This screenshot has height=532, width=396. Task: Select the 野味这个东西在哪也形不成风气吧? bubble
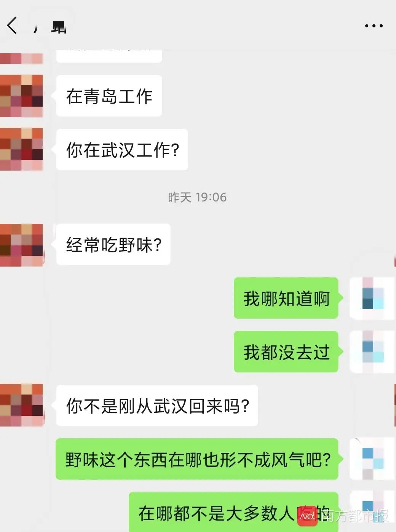coord(197,459)
